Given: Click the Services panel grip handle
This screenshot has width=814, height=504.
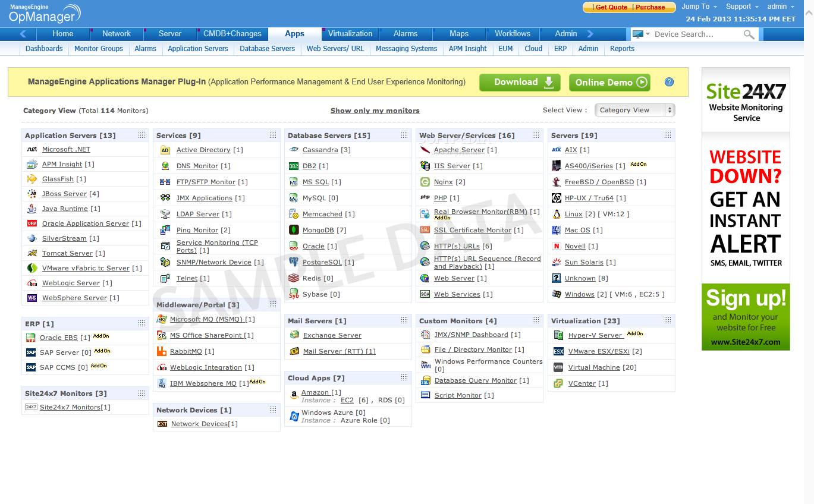Looking at the screenshot, I should 273,136.
